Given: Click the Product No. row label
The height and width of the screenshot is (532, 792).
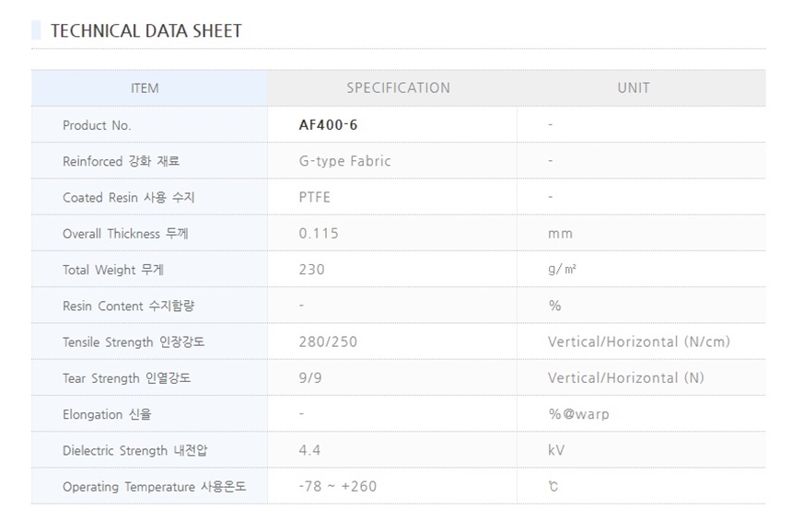Looking at the screenshot, I should (x=97, y=125).
